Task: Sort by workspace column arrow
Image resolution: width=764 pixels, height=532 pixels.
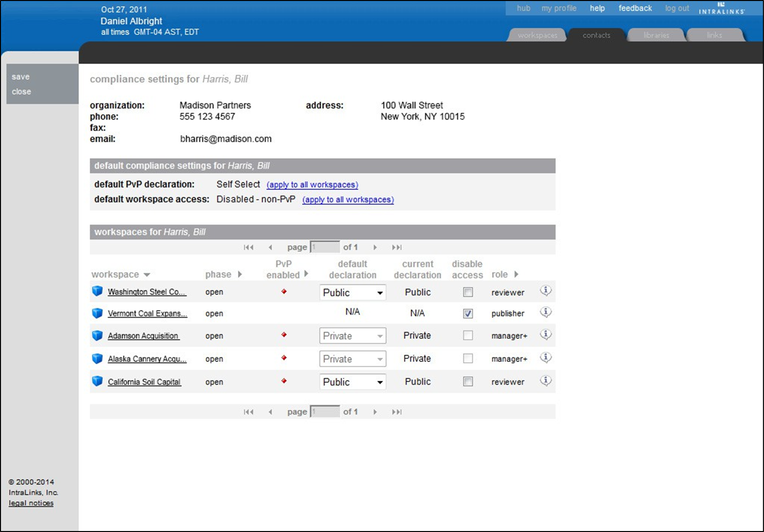Action: point(147,275)
